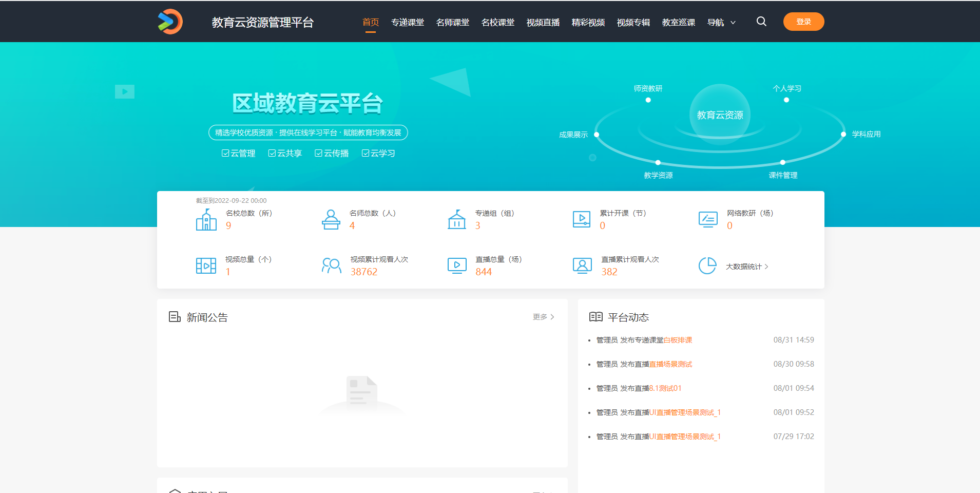Image resolution: width=980 pixels, height=493 pixels.
Task: Expand the 导航 dropdown menu
Action: (721, 23)
